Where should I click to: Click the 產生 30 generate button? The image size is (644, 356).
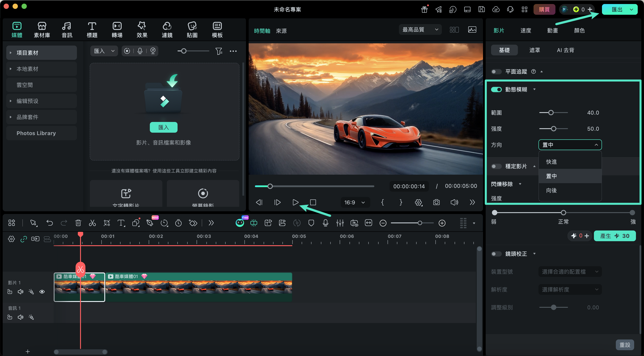click(x=614, y=236)
